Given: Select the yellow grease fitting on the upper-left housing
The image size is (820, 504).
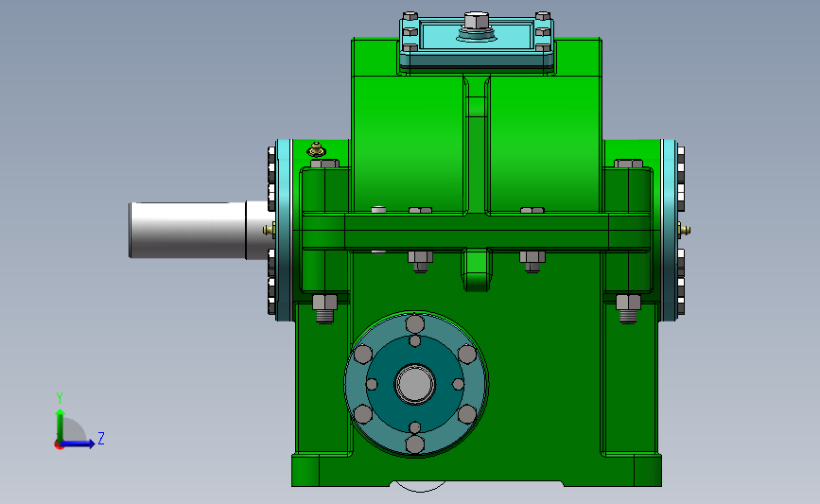Looking at the screenshot, I should pos(317,150).
